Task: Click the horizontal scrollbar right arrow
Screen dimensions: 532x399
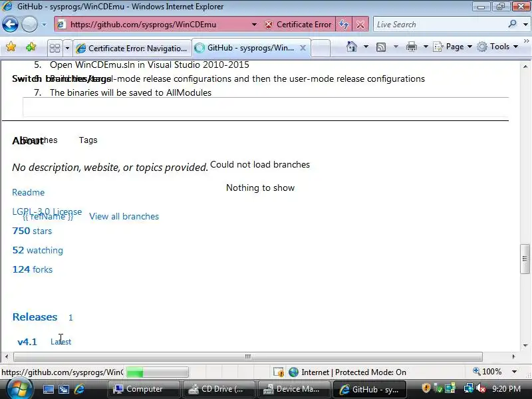Action: coord(513,356)
